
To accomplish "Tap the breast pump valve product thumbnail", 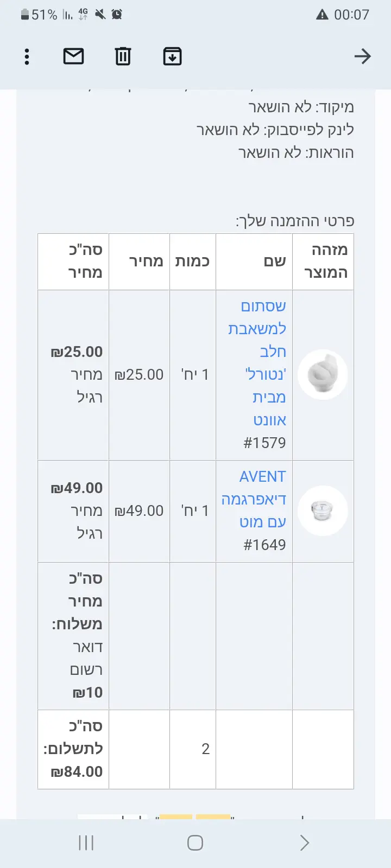I will click(323, 375).
